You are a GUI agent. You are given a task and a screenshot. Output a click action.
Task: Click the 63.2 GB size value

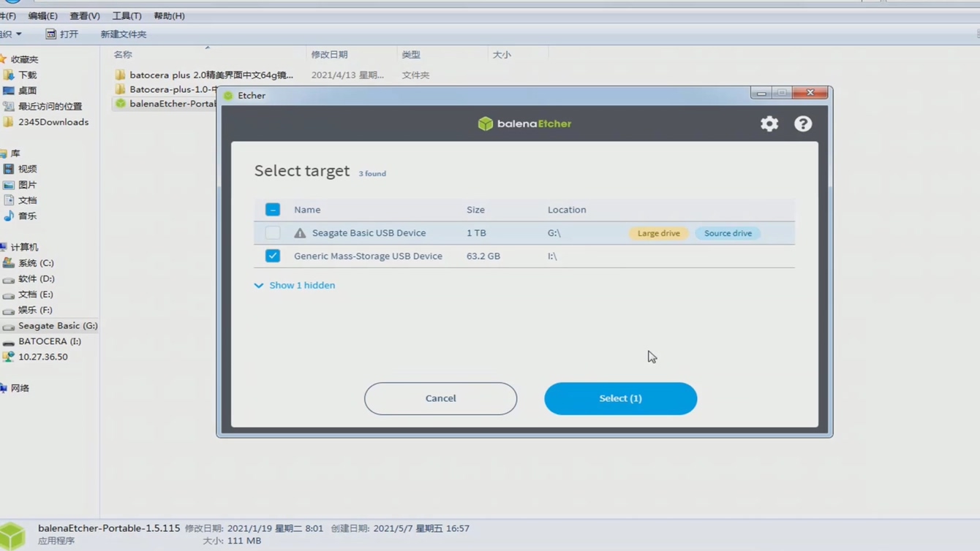coord(483,256)
